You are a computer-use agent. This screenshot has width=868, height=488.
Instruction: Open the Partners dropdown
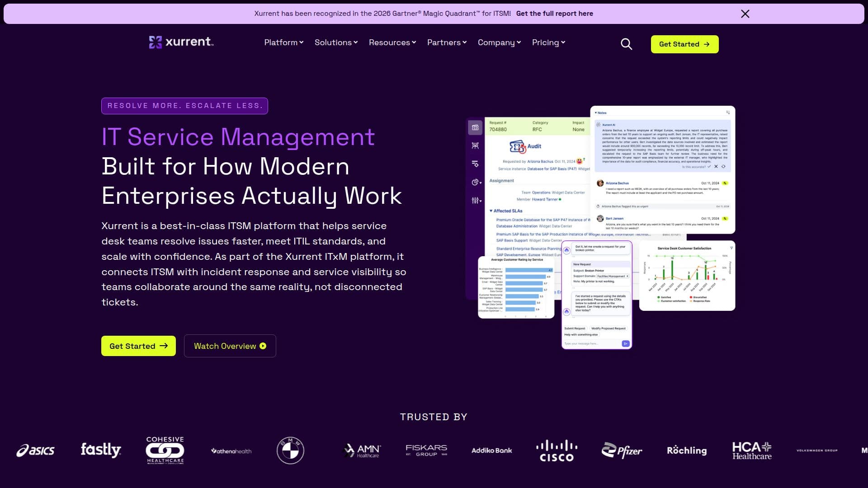click(x=447, y=42)
